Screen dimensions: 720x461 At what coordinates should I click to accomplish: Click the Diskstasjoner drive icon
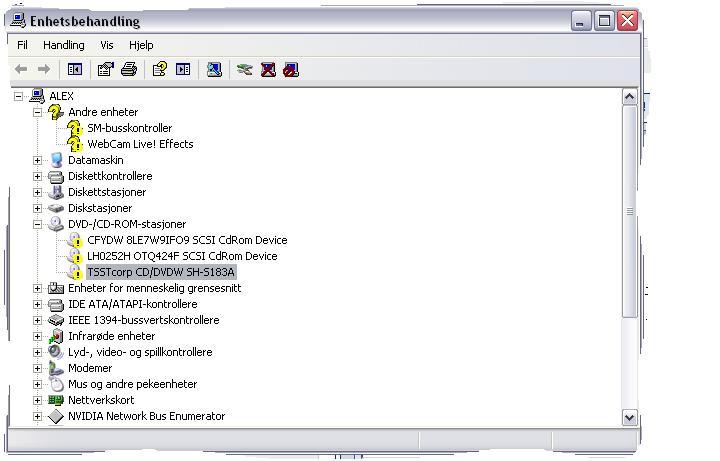[x=56, y=208]
